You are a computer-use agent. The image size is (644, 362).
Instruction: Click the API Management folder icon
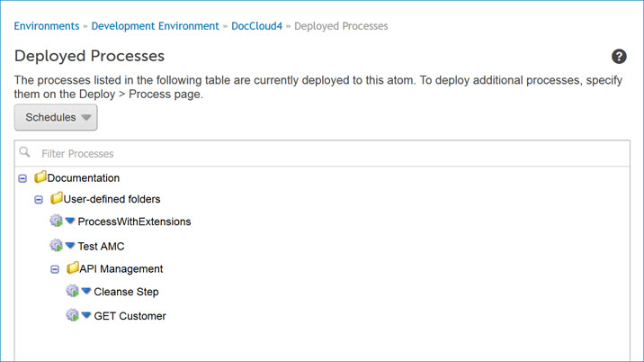tap(72, 267)
